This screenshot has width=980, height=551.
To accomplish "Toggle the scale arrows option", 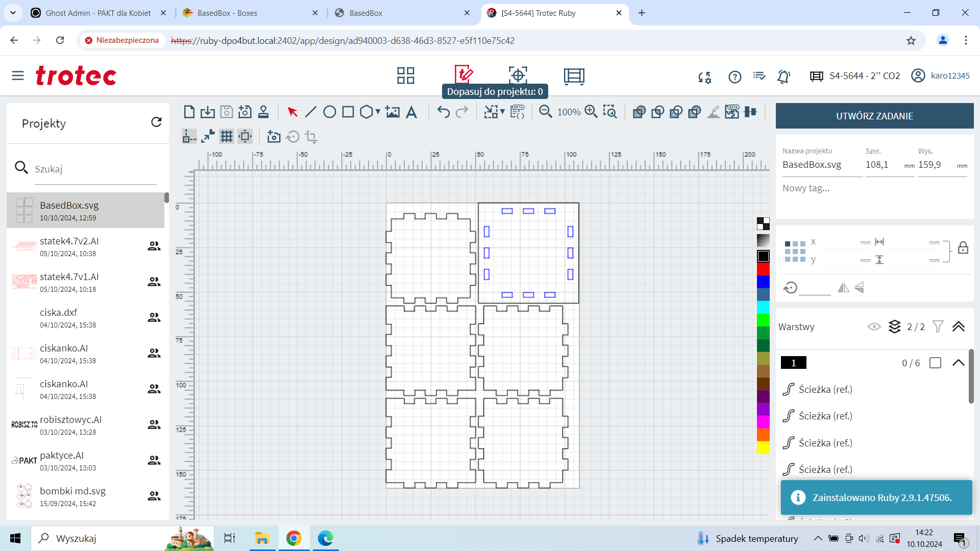I will [x=208, y=137].
